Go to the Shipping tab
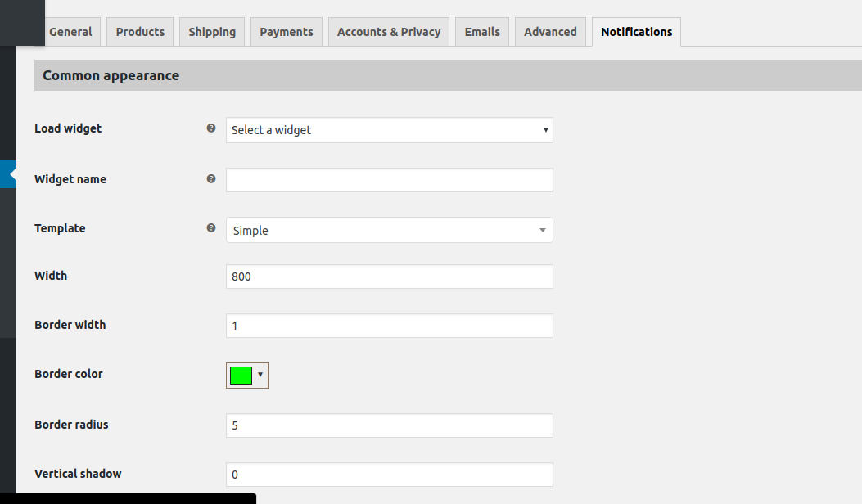 [x=212, y=32]
